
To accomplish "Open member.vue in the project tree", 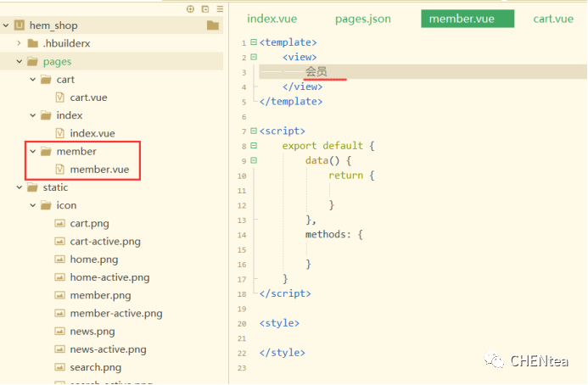I will point(99,170).
